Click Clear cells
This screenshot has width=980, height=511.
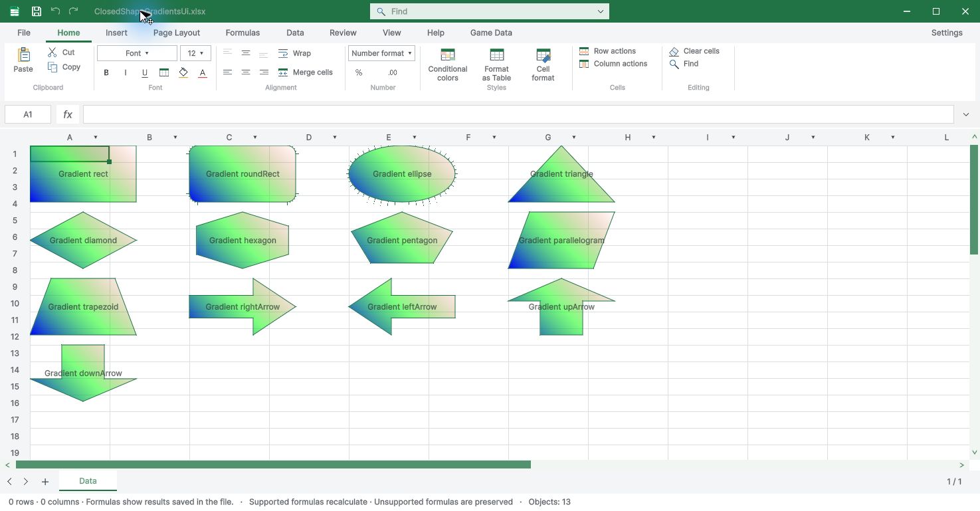click(x=694, y=51)
